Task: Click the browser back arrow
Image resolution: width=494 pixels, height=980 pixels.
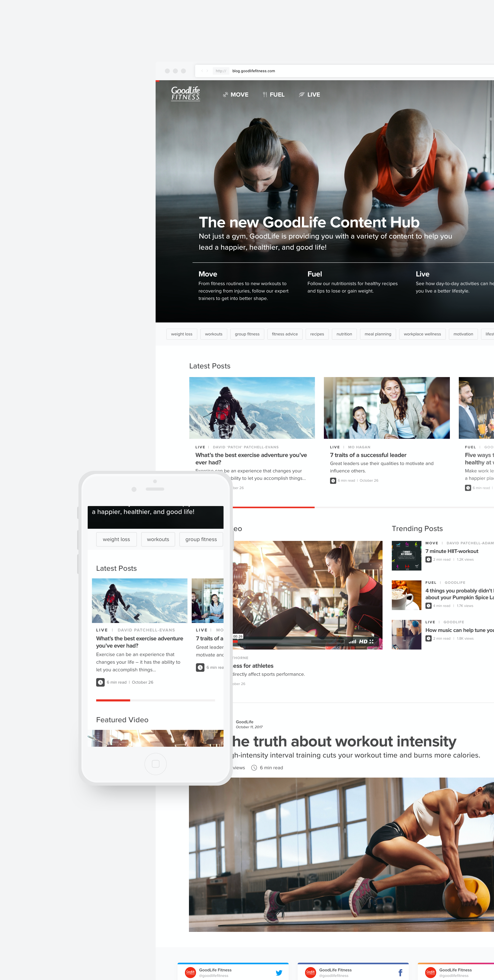Action: point(202,71)
